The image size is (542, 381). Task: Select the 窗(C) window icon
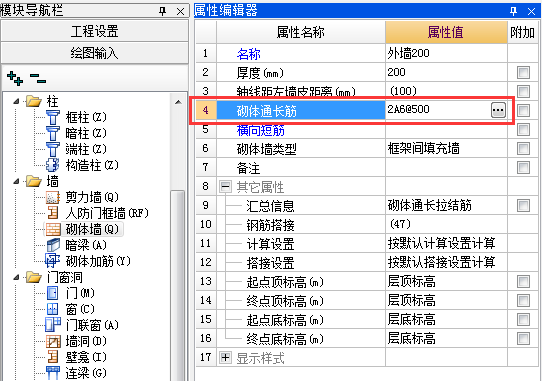[x=53, y=309]
